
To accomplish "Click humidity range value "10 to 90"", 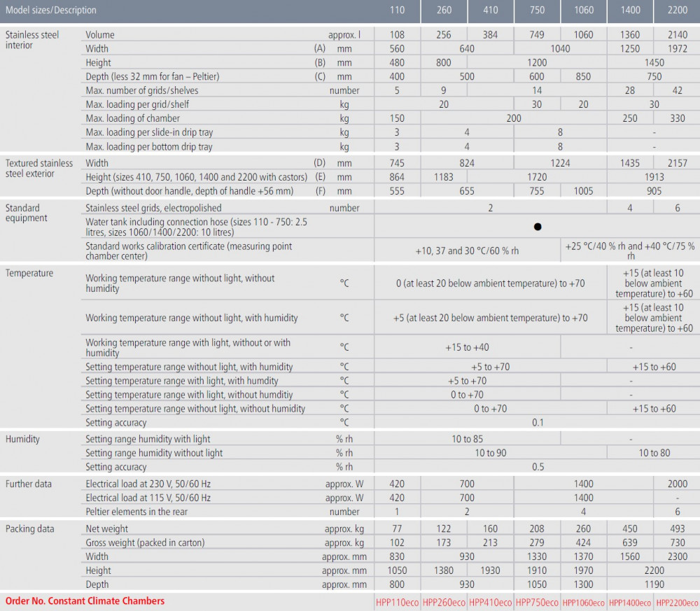I will click(x=490, y=453).
